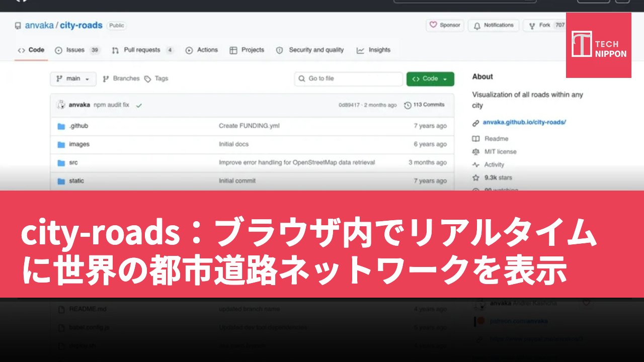Open the static folder name
This screenshot has height=362, width=644.
(76, 181)
